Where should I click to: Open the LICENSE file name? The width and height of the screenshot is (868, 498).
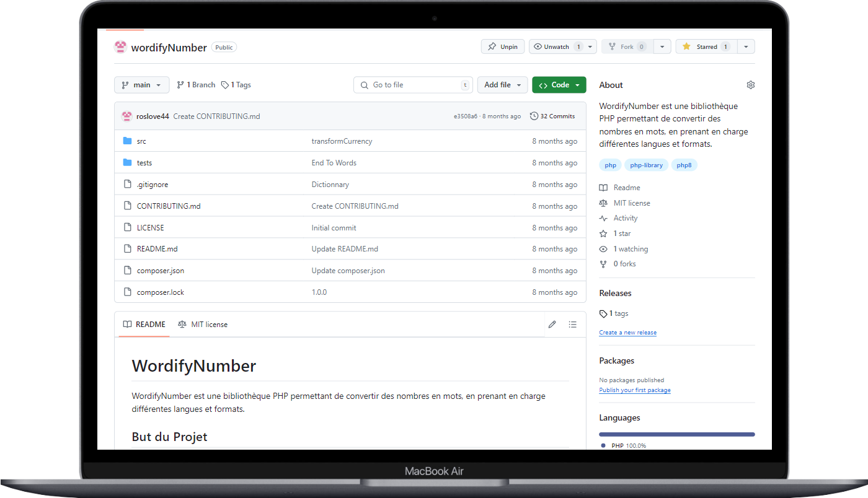[x=151, y=228]
